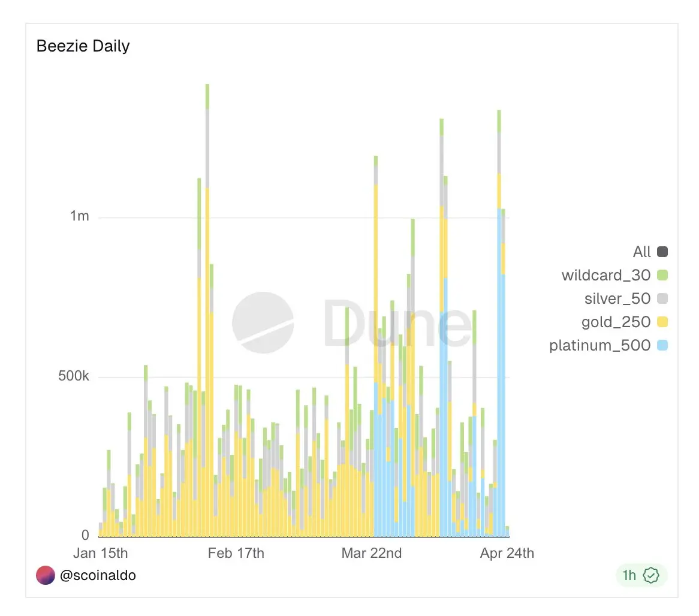Click the Mar 22nd x-axis label
This screenshot has width=699, height=616.
coord(372,553)
